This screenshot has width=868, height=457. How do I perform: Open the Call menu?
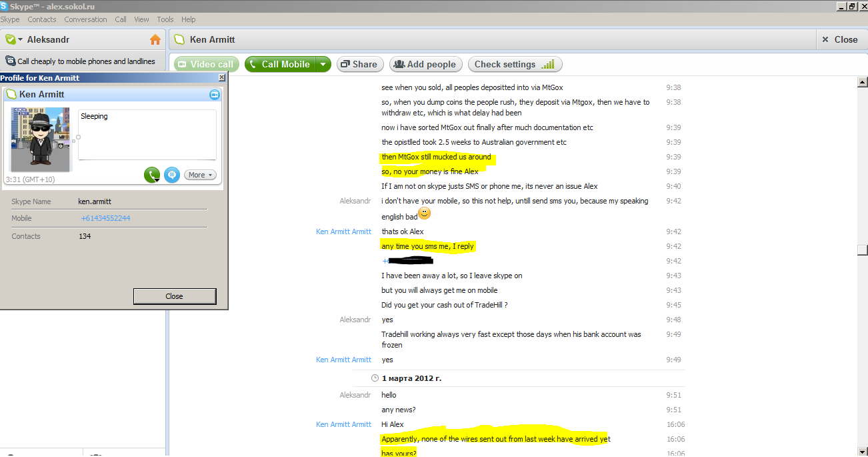[121, 19]
